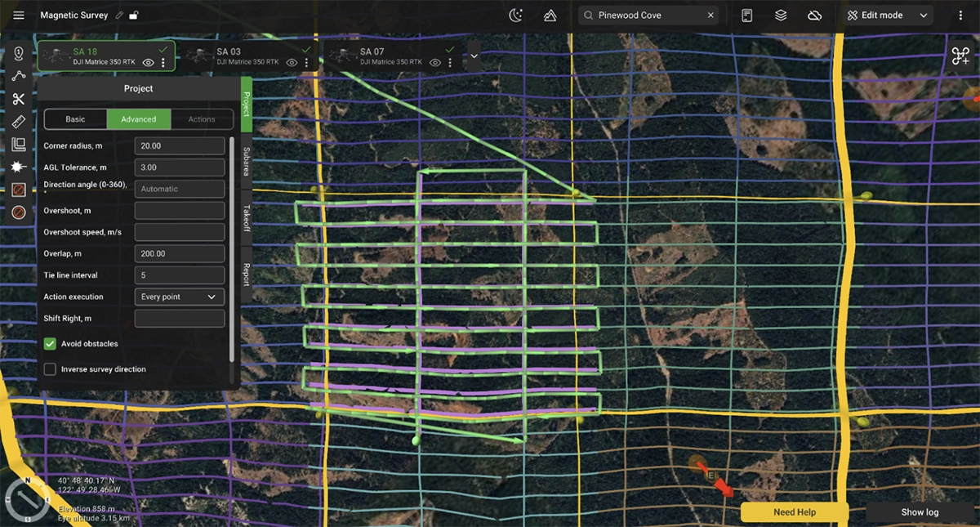Click the Tie line interval field
The image size is (980, 527).
click(180, 275)
